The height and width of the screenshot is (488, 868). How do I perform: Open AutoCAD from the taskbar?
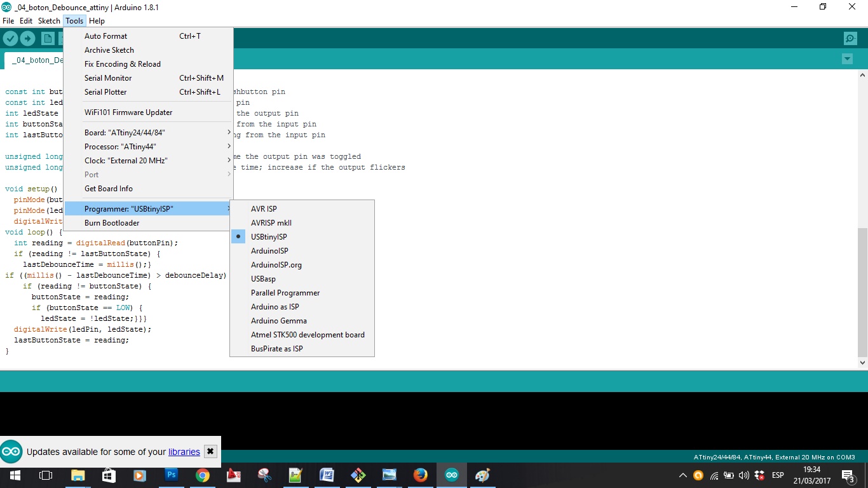pos(234,475)
